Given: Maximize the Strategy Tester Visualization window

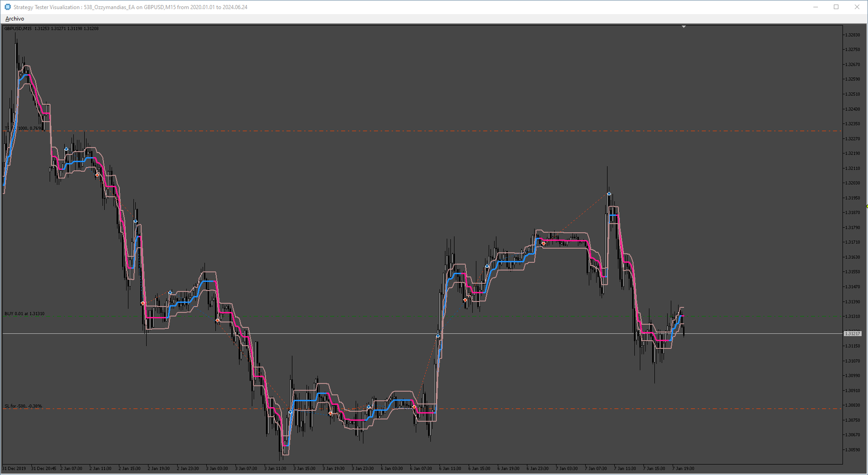Looking at the screenshot, I should coord(836,7).
